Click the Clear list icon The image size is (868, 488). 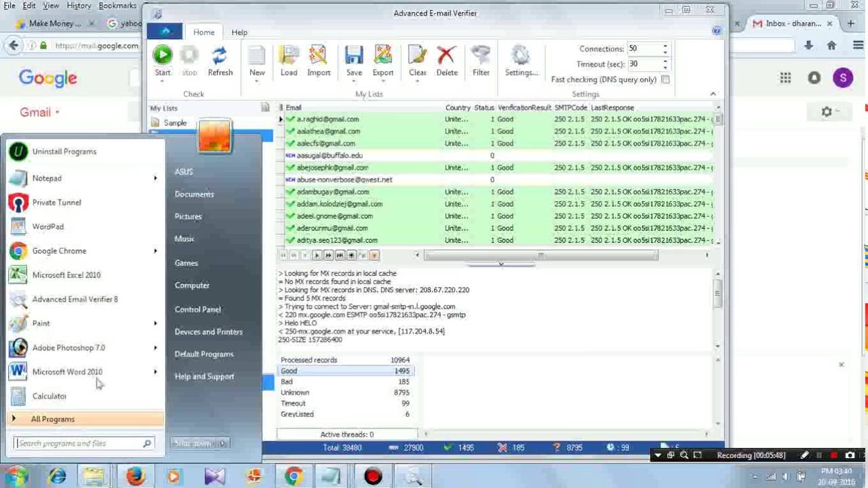pos(417,56)
